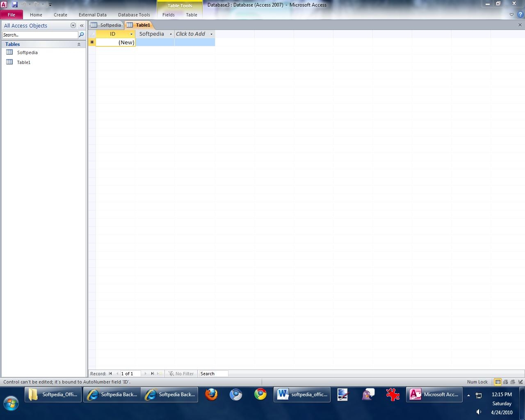Switch to the Home ribbon tab
The width and height of the screenshot is (525, 420).
36,15
